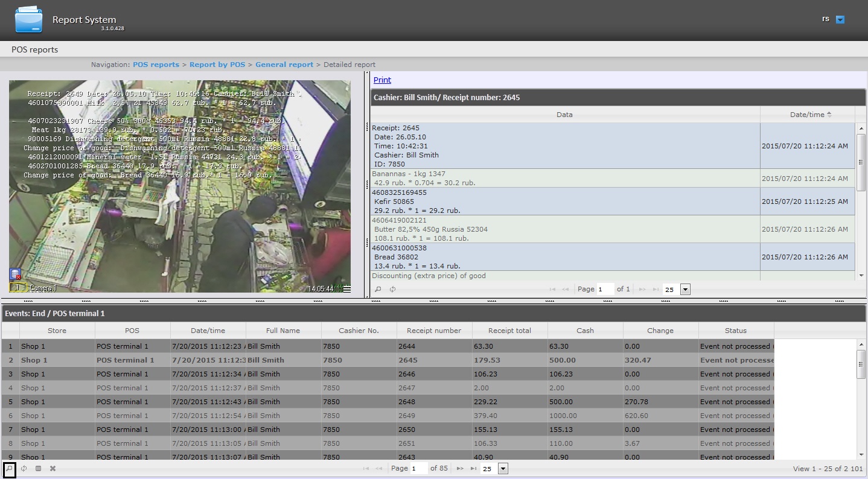Click the search icon in events grid footer
Screen dimensions: 868x479
click(x=9, y=469)
